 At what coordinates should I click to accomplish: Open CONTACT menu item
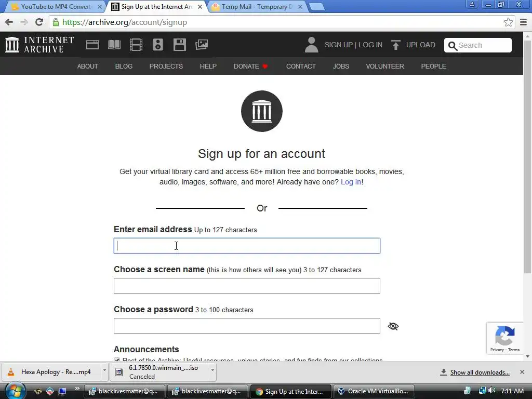[301, 66]
